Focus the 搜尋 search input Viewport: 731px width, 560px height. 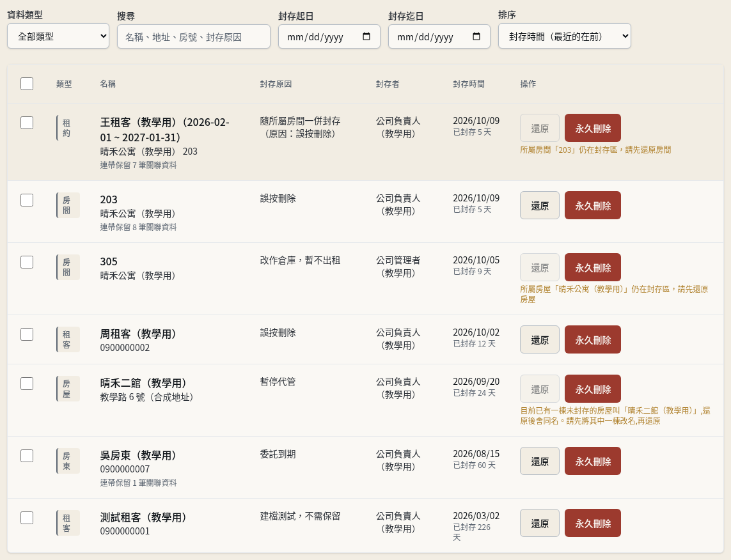coord(194,36)
